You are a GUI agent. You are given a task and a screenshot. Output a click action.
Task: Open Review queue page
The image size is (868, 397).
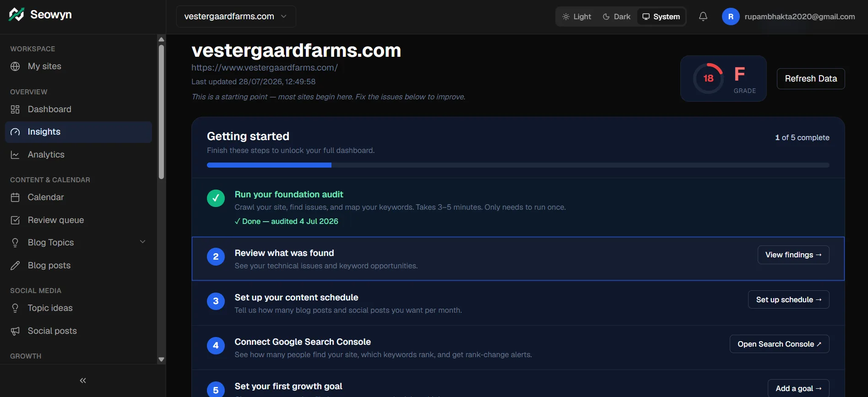78,220
